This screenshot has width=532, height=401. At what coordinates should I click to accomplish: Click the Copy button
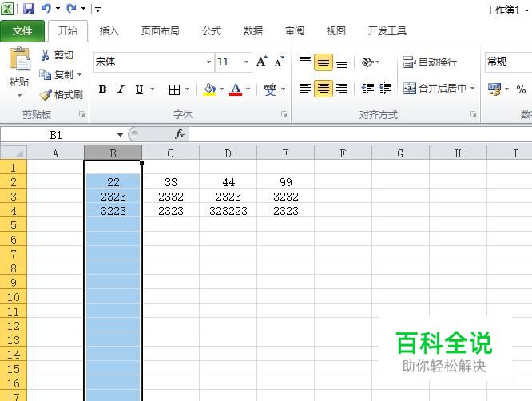57,74
